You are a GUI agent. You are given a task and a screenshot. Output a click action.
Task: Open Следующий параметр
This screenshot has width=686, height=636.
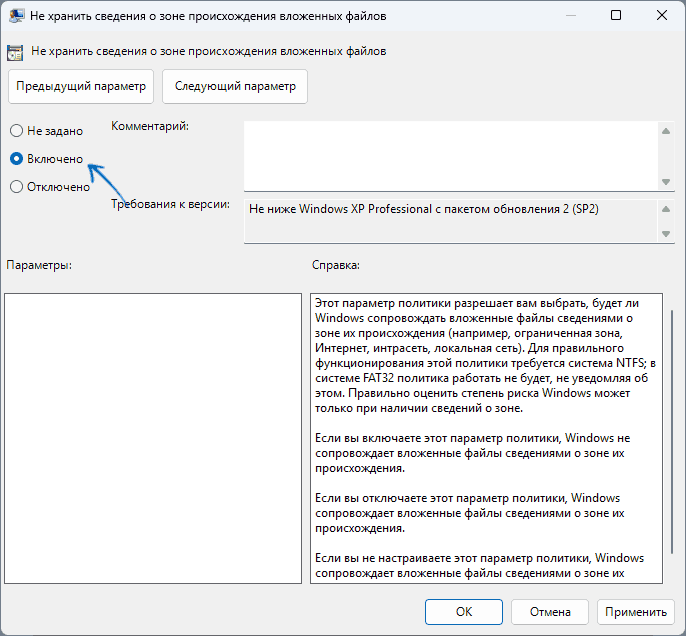(235, 86)
